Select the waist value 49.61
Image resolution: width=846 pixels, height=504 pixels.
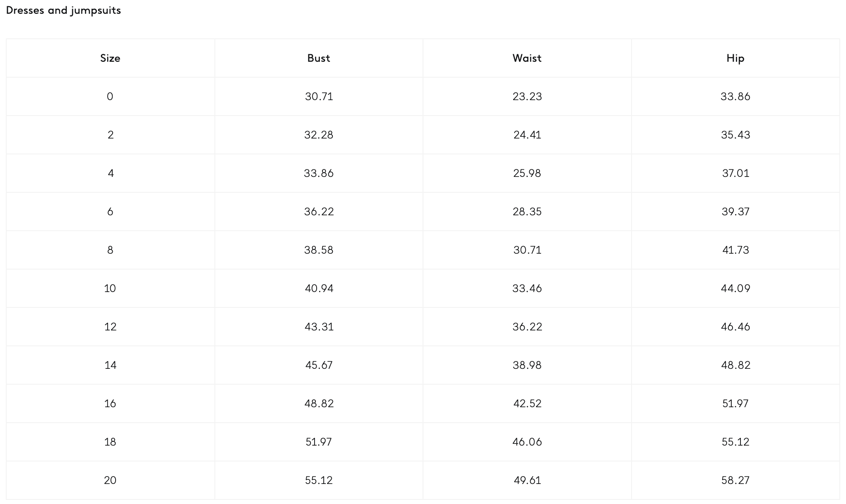click(527, 480)
